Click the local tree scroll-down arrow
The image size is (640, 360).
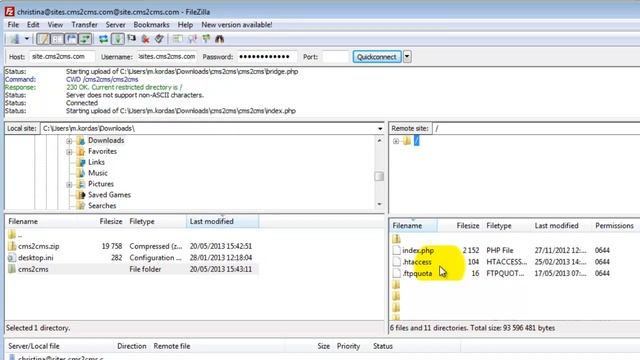point(380,204)
